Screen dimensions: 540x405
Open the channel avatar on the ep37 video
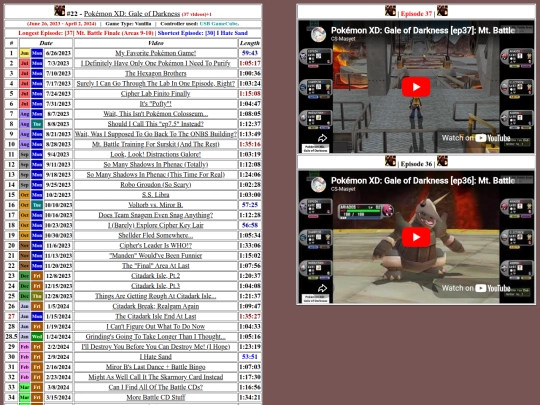(x=318, y=34)
